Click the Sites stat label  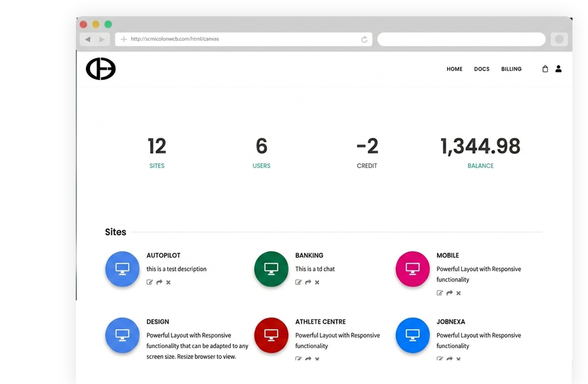156,166
